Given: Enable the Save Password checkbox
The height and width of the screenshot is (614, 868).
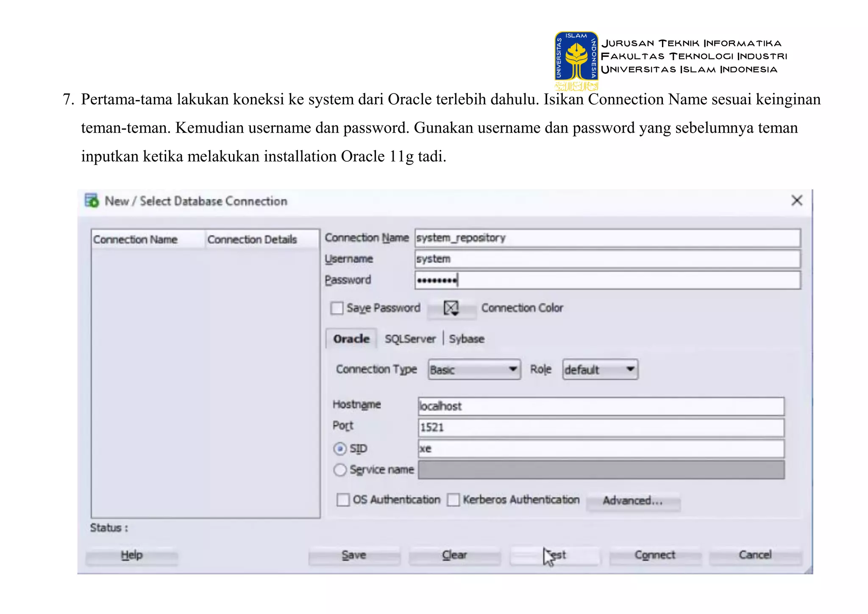Looking at the screenshot, I should 337,308.
